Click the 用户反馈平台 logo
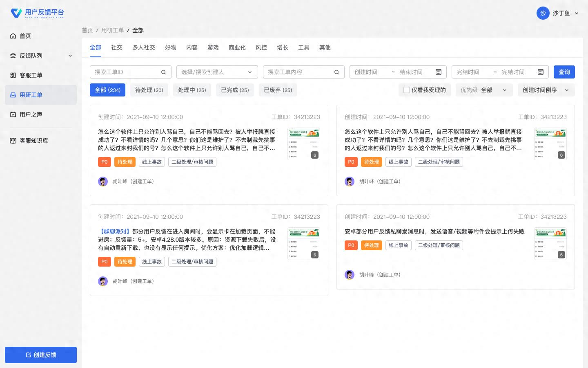 [37, 13]
